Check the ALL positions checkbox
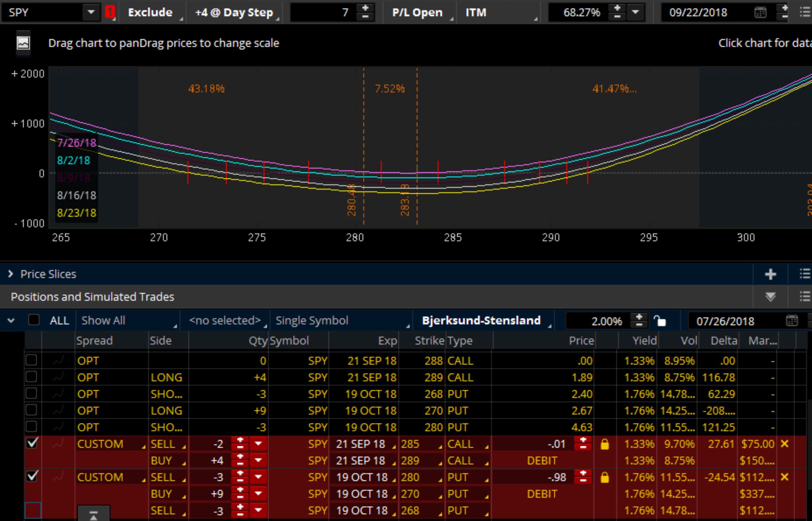The image size is (812, 521). (x=34, y=320)
